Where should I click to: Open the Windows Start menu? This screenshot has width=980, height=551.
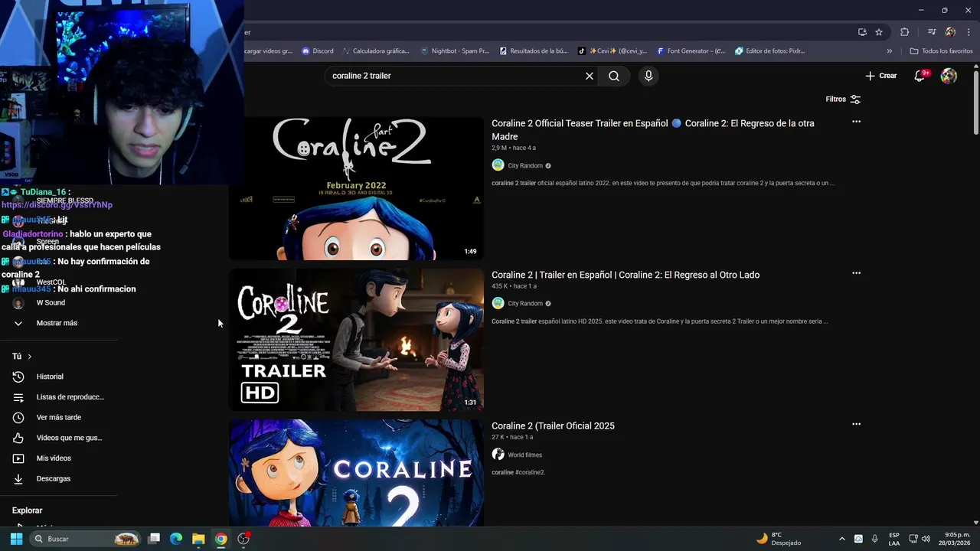click(16, 539)
